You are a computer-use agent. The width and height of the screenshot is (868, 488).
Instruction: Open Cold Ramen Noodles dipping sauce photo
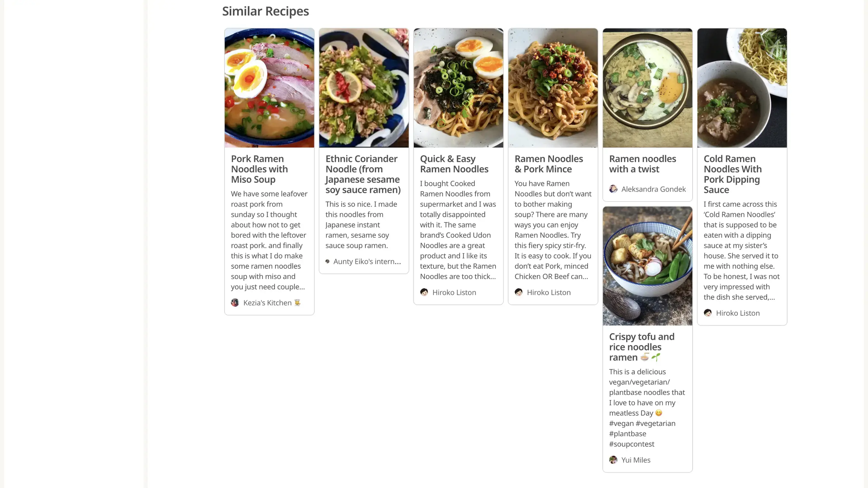[742, 88]
